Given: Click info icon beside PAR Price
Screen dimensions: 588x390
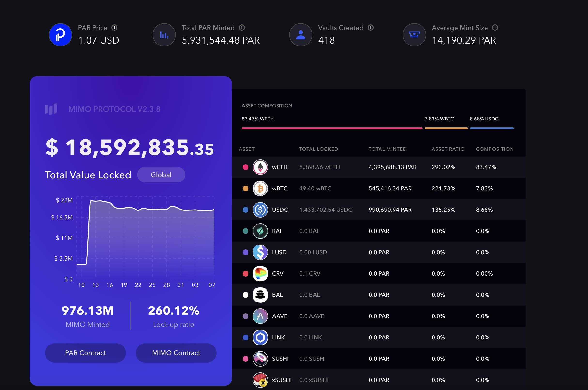Looking at the screenshot, I should tap(114, 28).
